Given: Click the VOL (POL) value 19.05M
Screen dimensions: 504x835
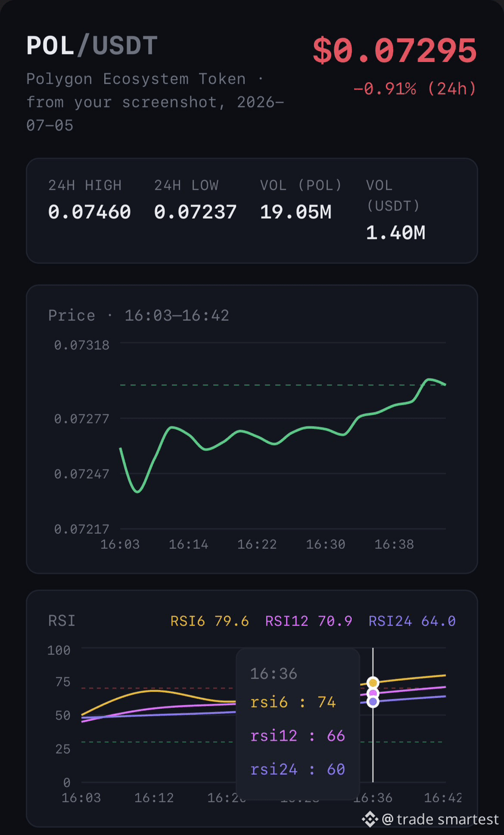Looking at the screenshot, I should coord(296,212).
